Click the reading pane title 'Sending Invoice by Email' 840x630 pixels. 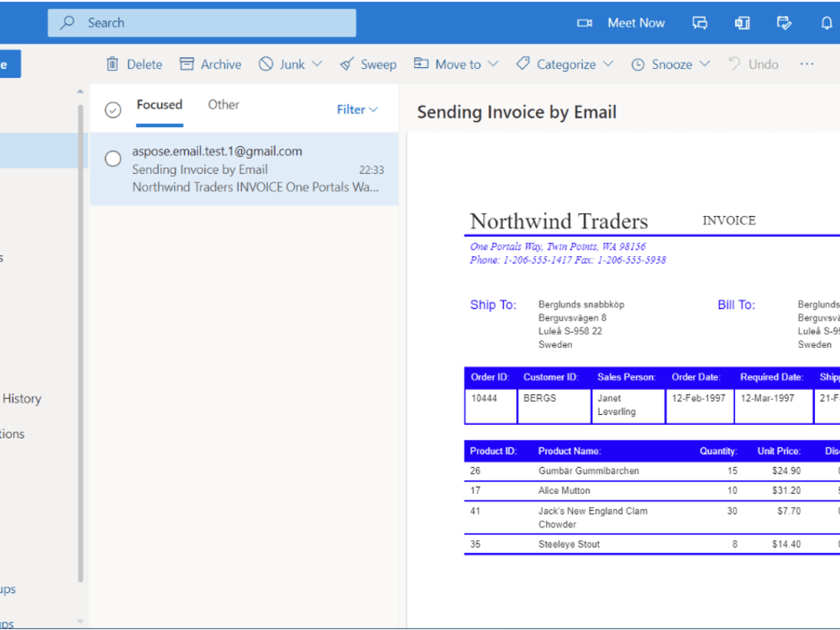[517, 113]
